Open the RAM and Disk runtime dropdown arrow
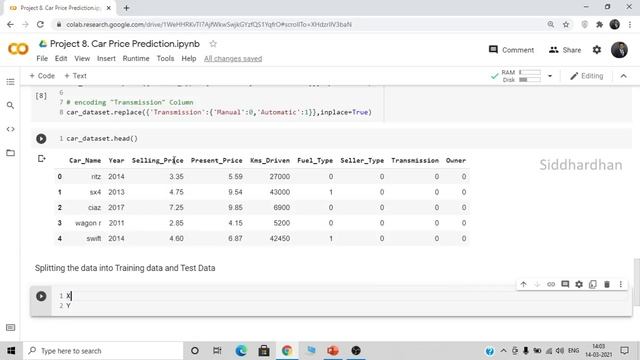This screenshot has height=360, width=640. pyautogui.click(x=550, y=76)
